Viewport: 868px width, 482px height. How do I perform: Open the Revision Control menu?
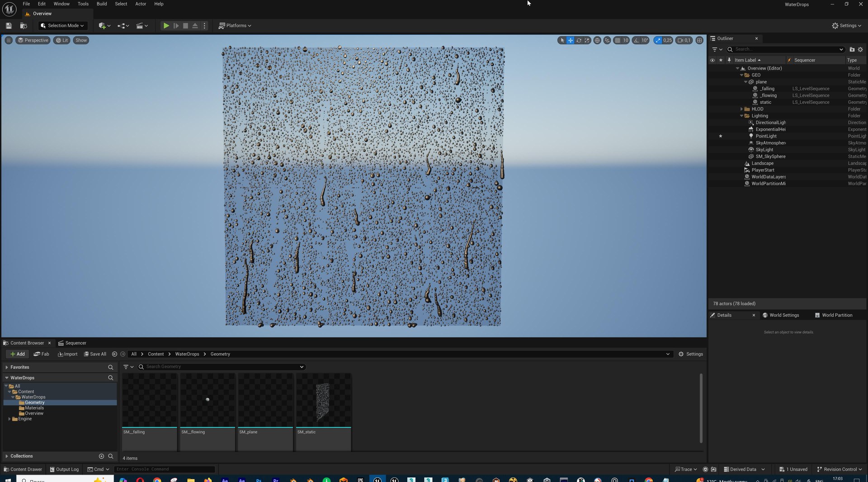pos(840,469)
